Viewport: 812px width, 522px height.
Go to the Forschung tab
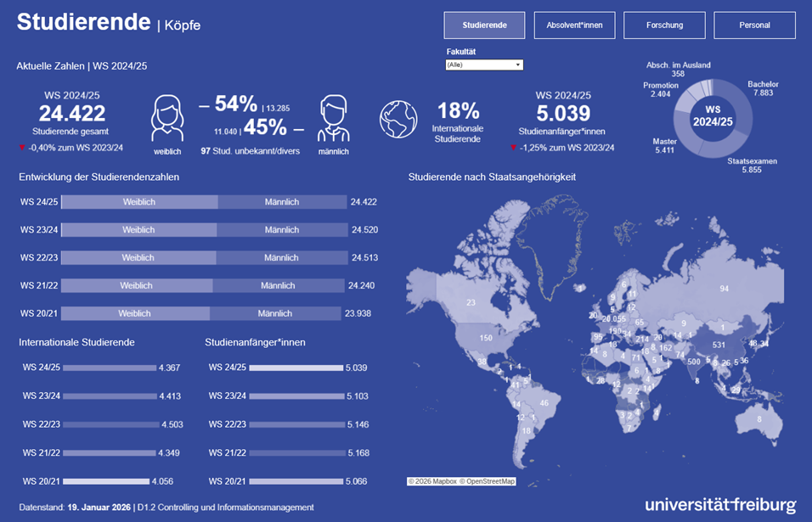664,25
